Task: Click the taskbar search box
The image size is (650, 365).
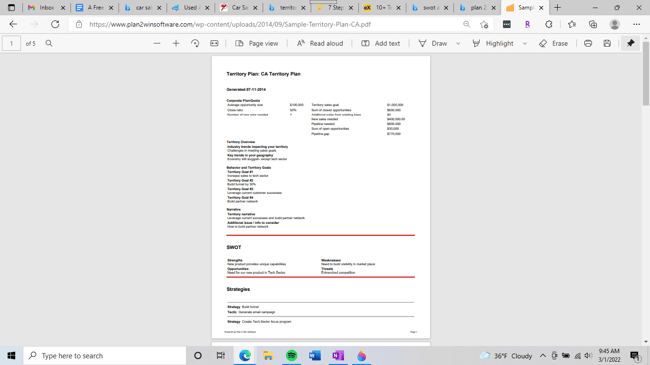Action: click(105, 356)
